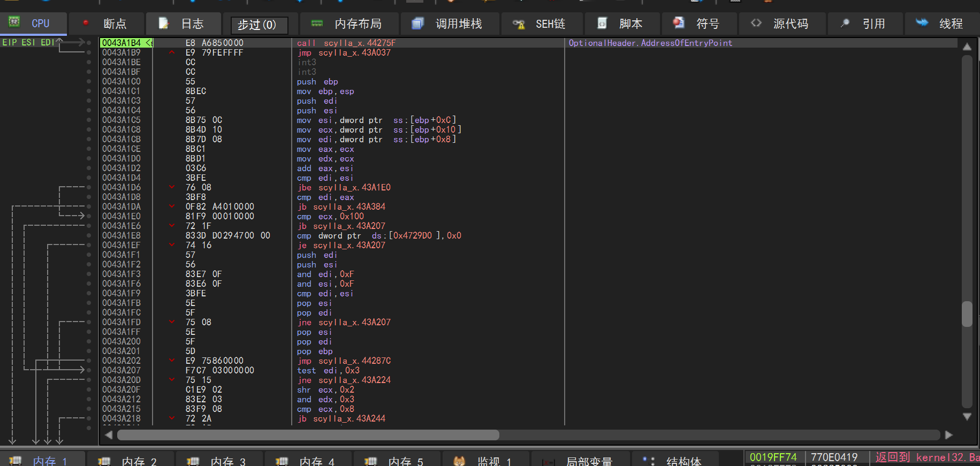This screenshot has width=980, height=466.
Task: Select the 'cmp ecx,0x100' instruction
Action: [330, 216]
